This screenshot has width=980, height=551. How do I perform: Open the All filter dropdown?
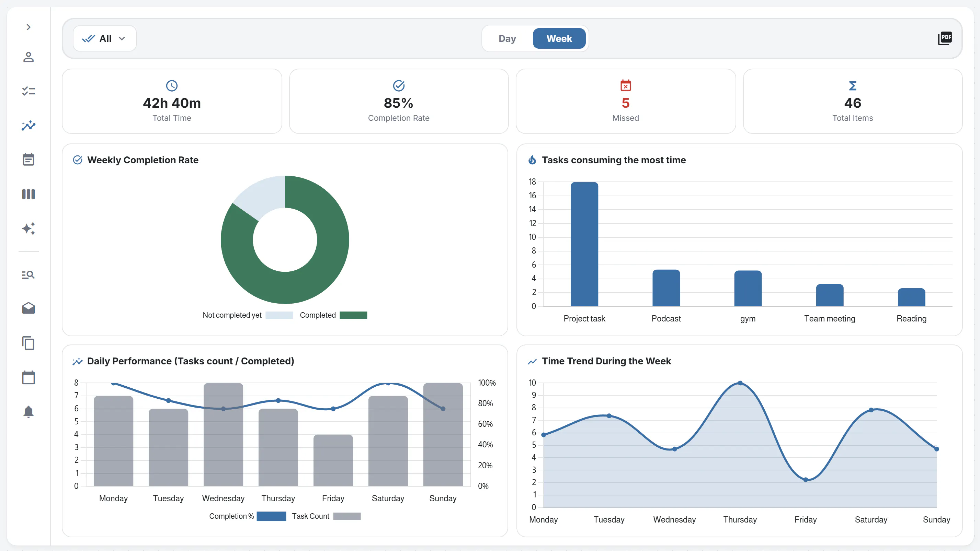[x=105, y=38]
